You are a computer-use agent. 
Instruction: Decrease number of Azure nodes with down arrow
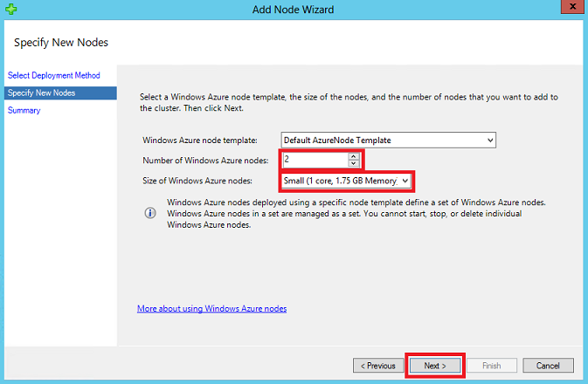353,163
